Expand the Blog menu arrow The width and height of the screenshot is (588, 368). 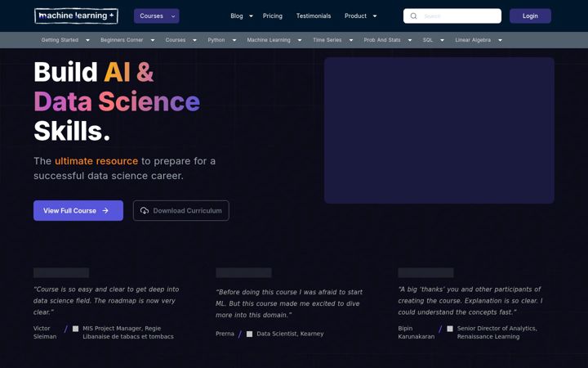[251, 16]
